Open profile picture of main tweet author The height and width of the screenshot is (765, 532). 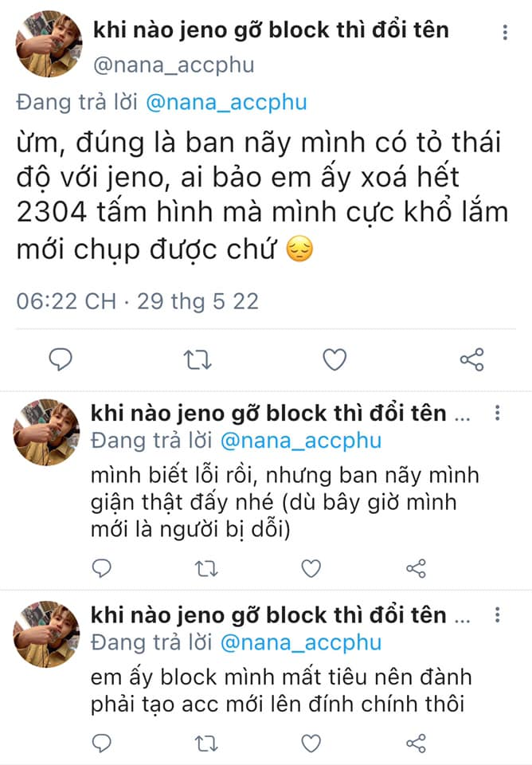[49, 44]
